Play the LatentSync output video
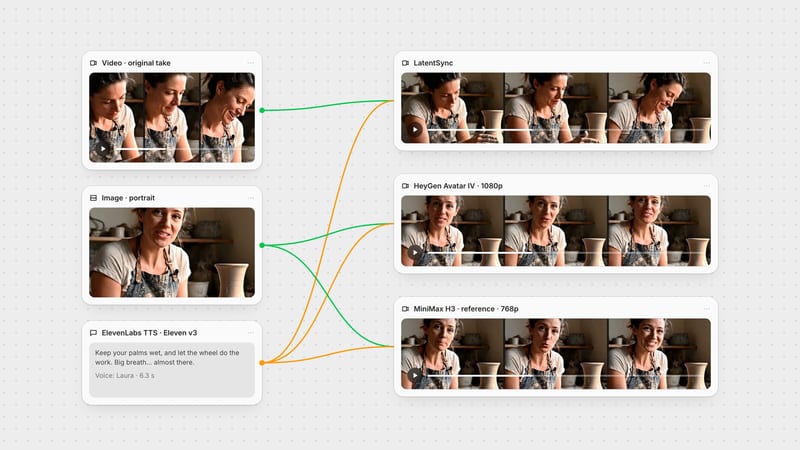800x450 pixels. (415, 130)
